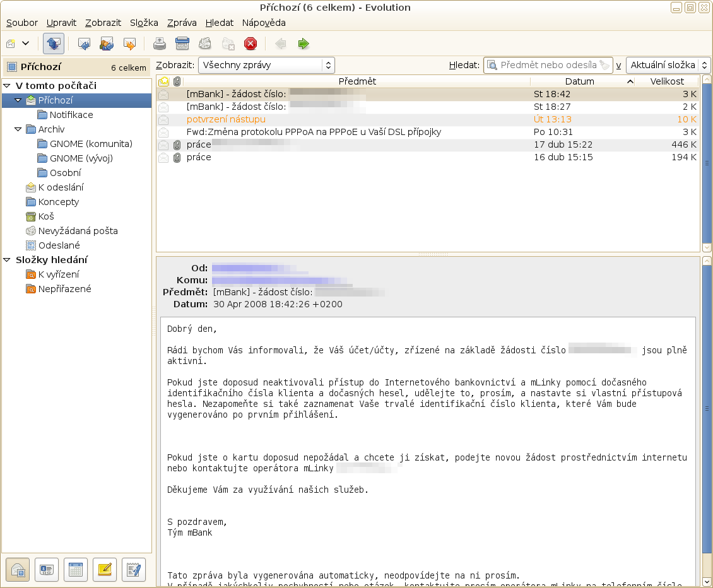Click the Send/Receive mail toolbar icon
713x588 pixels.
pyautogui.click(x=54, y=44)
